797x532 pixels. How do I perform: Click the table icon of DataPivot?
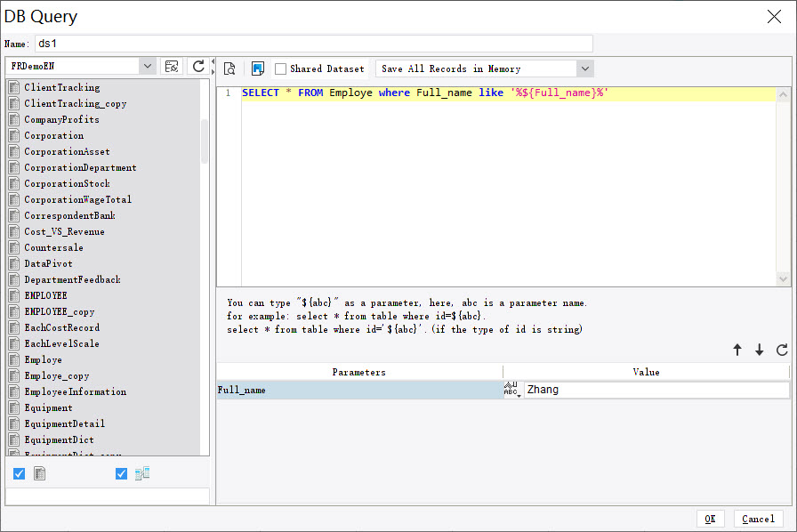coord(14,263)
